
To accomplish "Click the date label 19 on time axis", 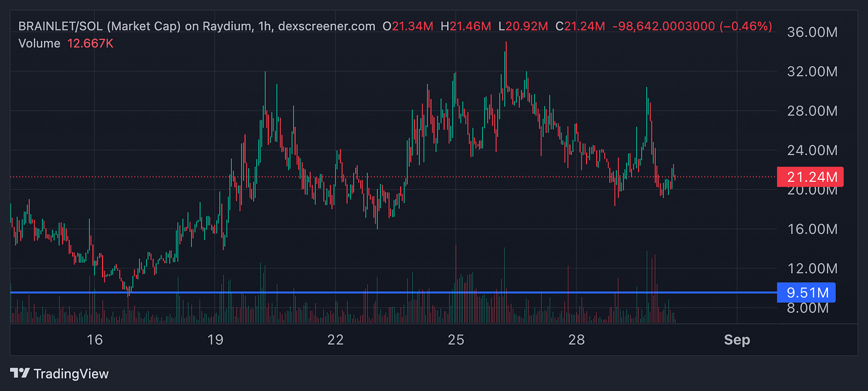I will tap(215, 340).
